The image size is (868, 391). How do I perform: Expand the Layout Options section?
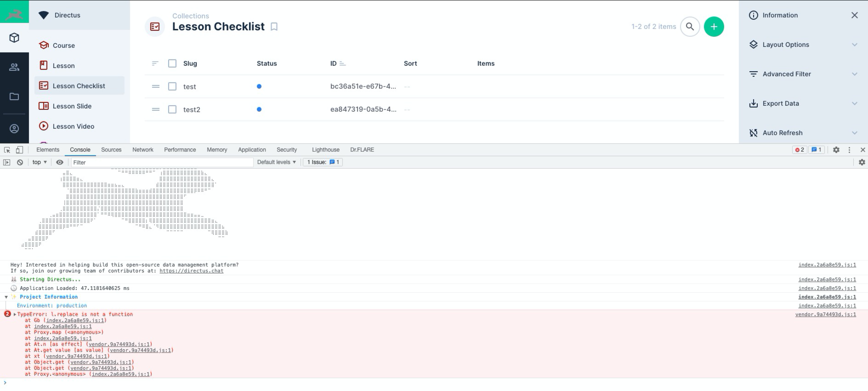pos(803,45)
